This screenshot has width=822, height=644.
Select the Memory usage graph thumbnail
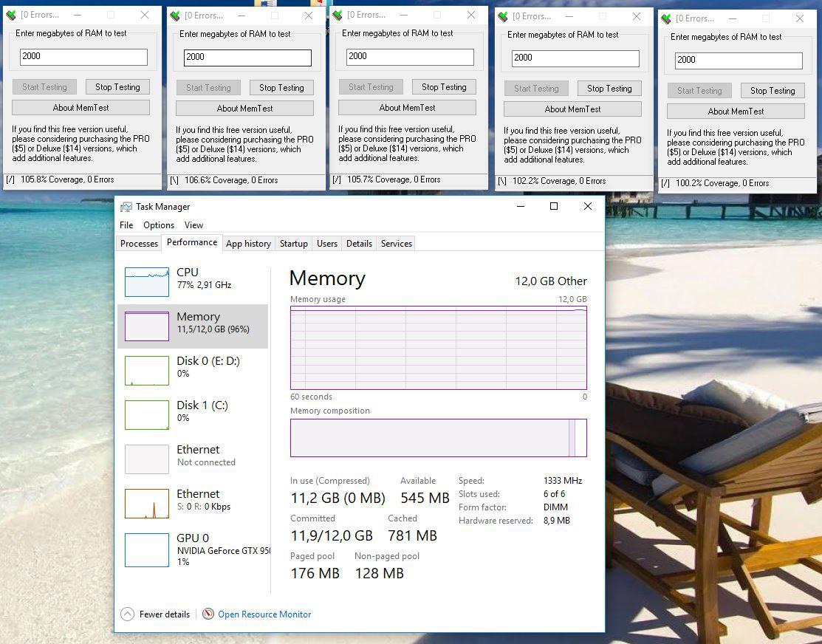pos(147,326)
